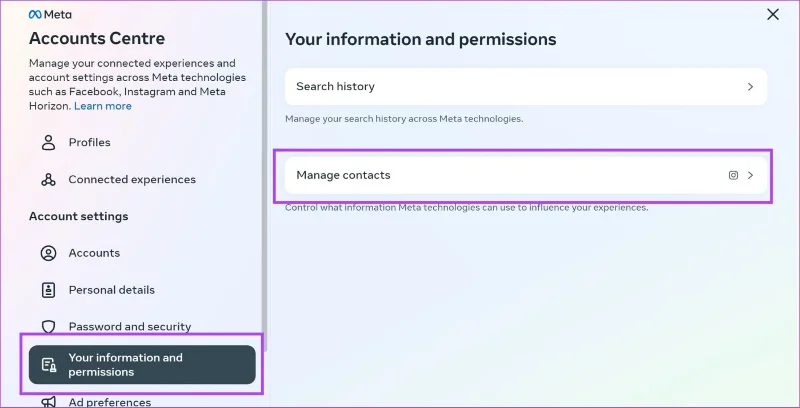Click the Meta logo

50,15
